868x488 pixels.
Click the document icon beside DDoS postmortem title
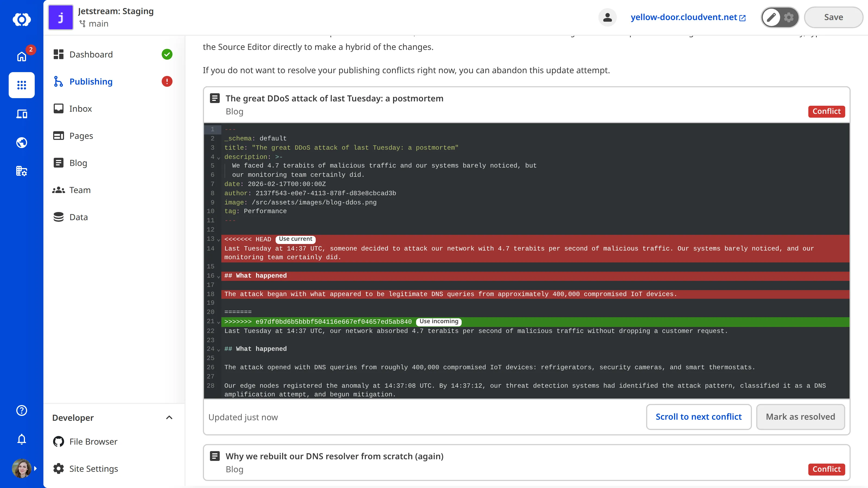[215, 98]
